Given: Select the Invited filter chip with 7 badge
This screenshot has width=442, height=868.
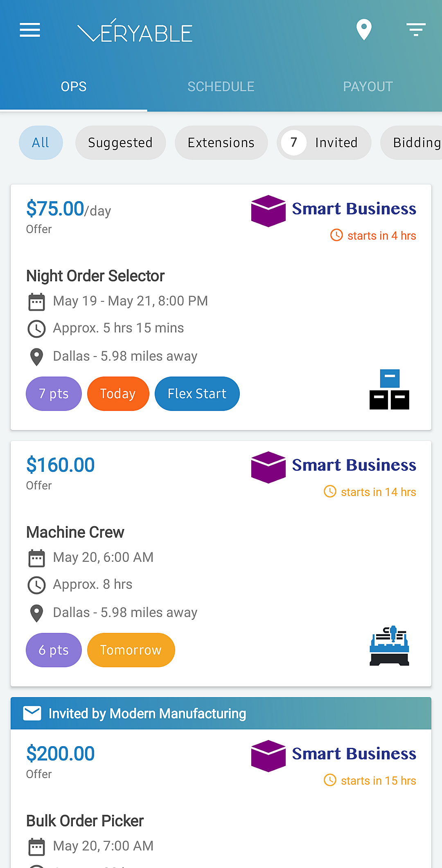Looking at the screenshot, I should (324, 142).
